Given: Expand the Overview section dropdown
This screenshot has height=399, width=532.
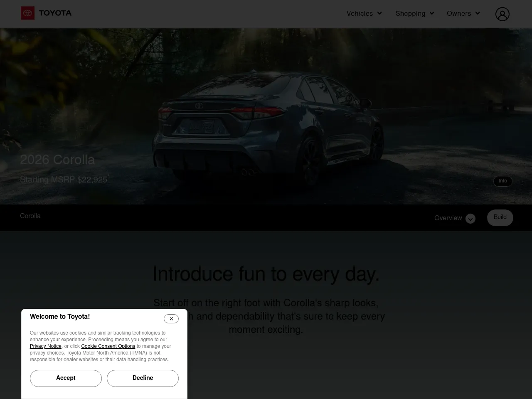Looking at the screenshot, I should [x=448, y=218].
